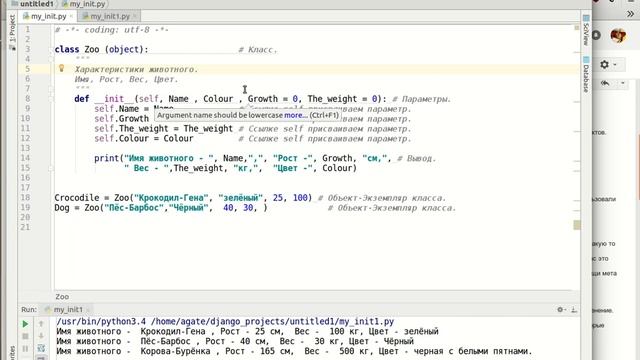Click docstring end fold marker at line 7
The height and width of the screenshot is (360, 640).
point(51,89)
